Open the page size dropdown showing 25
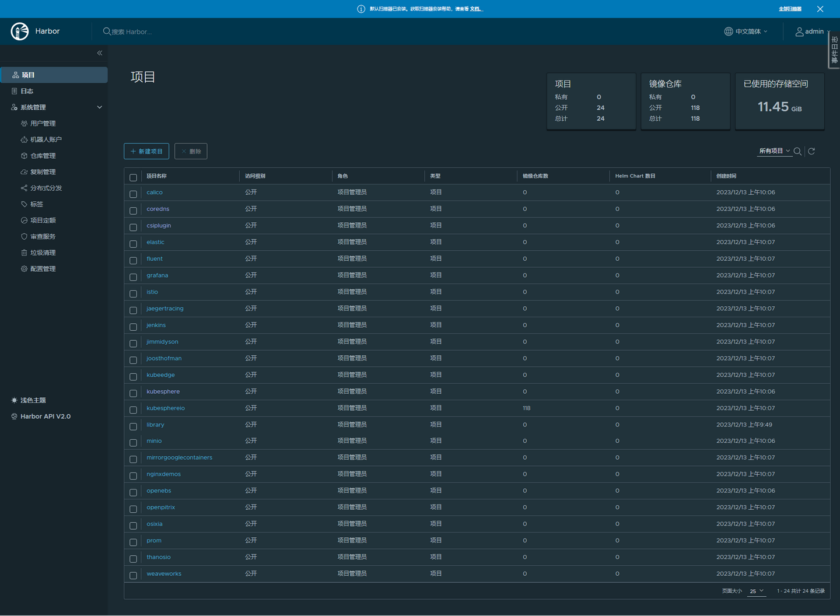 click(757, 591)
